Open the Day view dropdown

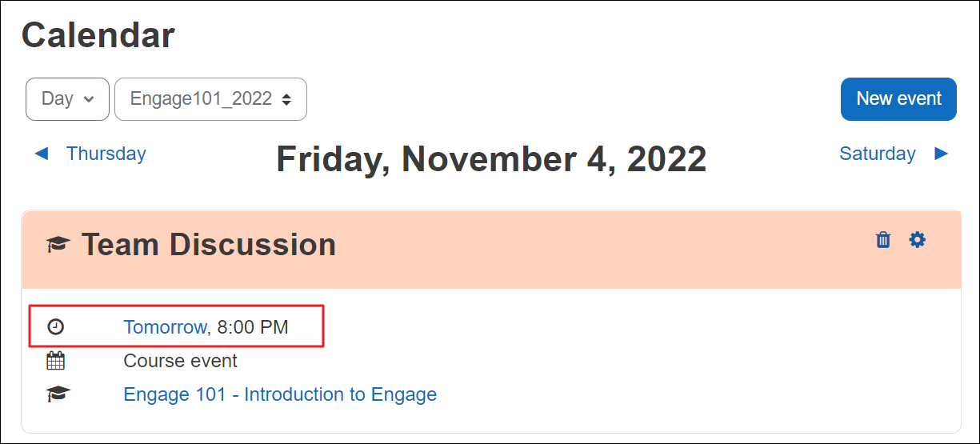[x=67, y=99]
